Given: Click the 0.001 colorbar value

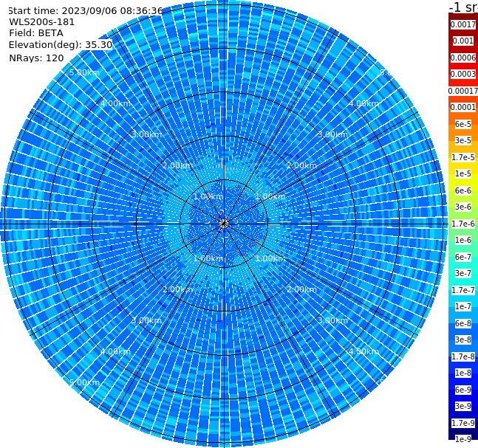Looking at the screenshot, I should 463,41.
